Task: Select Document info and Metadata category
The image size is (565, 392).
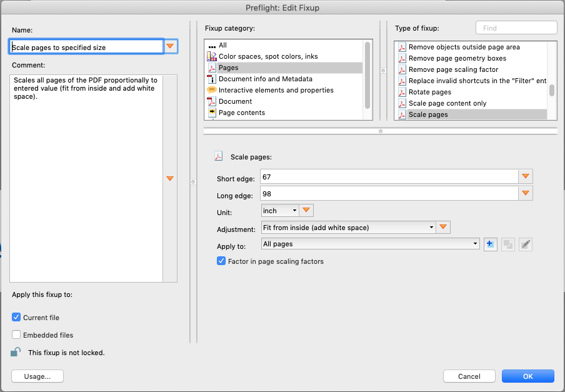Action: click(x=265, y=79)
